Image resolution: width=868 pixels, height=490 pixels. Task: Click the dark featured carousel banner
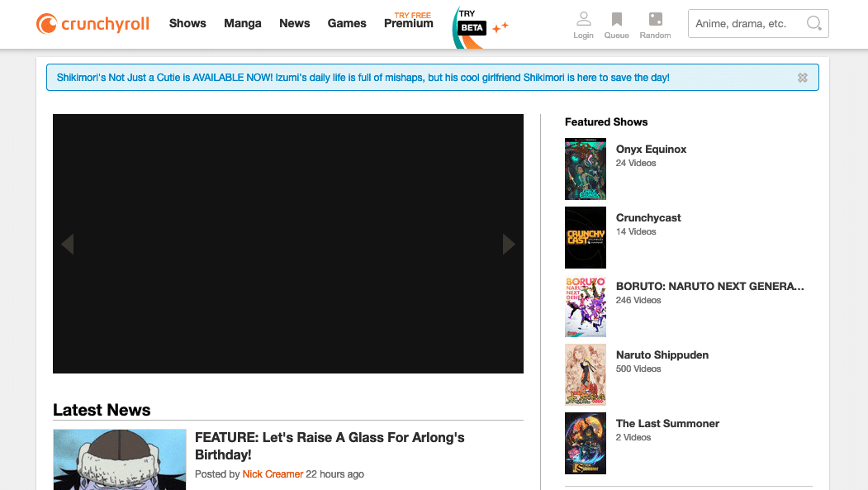coord(288,244)
